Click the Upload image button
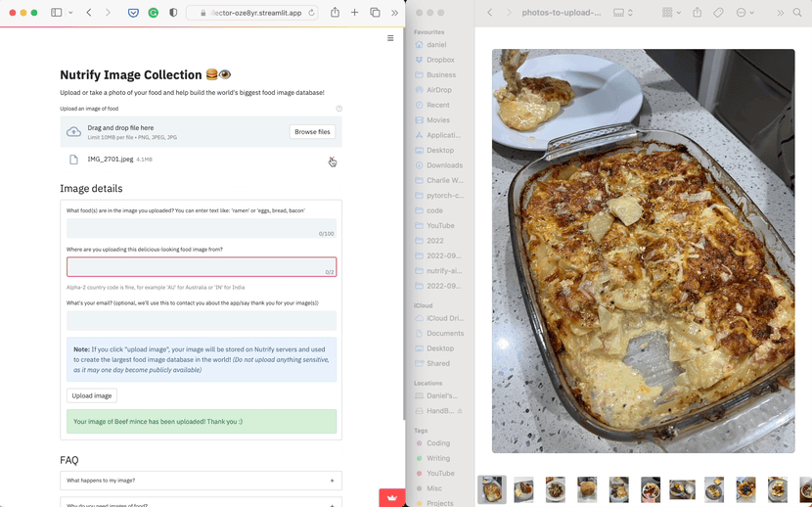The height and width of the screenshot is (507, 812). 92,395
